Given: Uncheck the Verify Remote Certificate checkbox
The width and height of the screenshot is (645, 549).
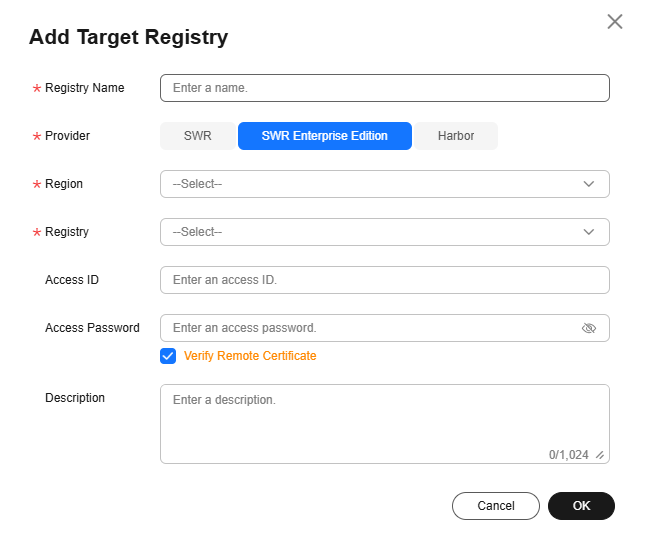Looking at the screenshot, I should (x=168, y=356).
